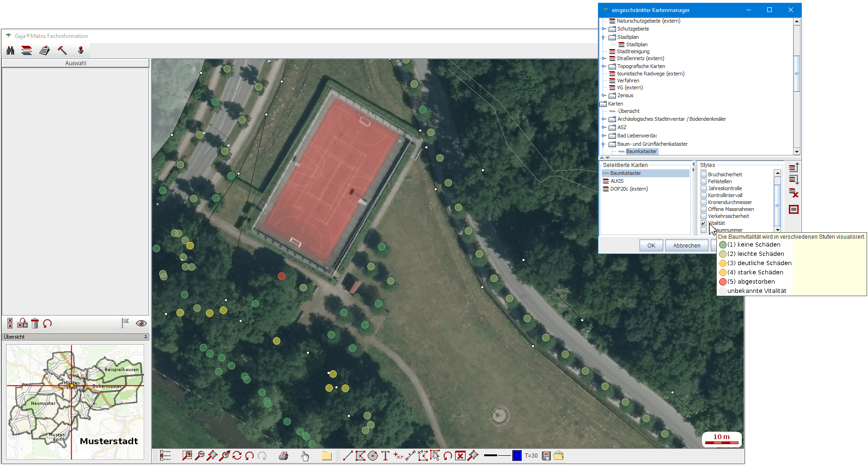Move selected map layer up

coord(794,167)
